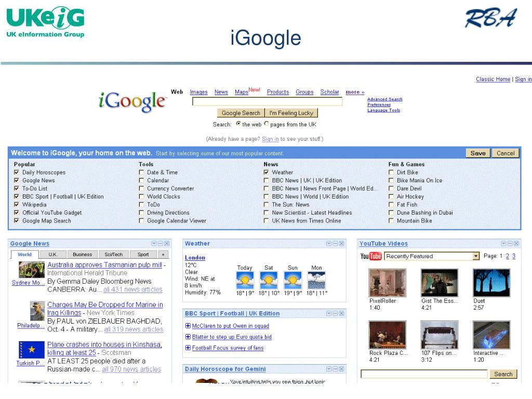This screenshot has height=399, width=532.
Task: Play the PixelRoller video thumbnail
Action: coord(387,283)
